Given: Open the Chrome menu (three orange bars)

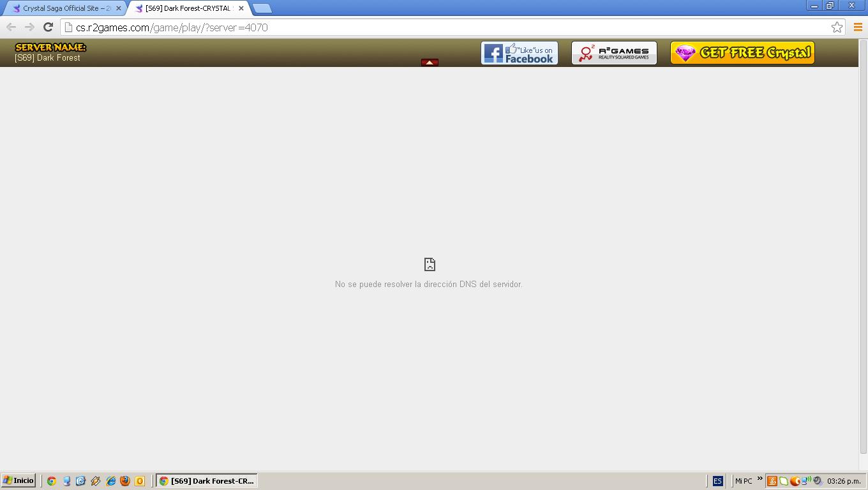Looking at the screenshot, I should tap(858, 27).
